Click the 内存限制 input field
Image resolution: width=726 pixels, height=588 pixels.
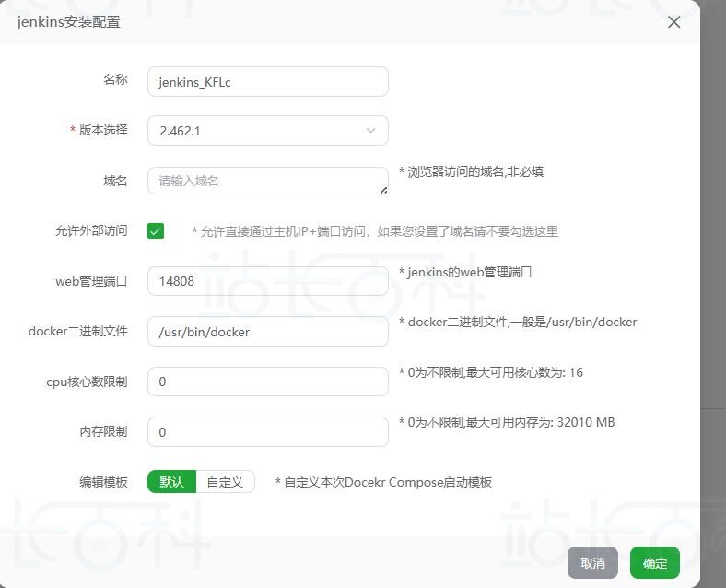pyautogui.click(x=267, y=432)
